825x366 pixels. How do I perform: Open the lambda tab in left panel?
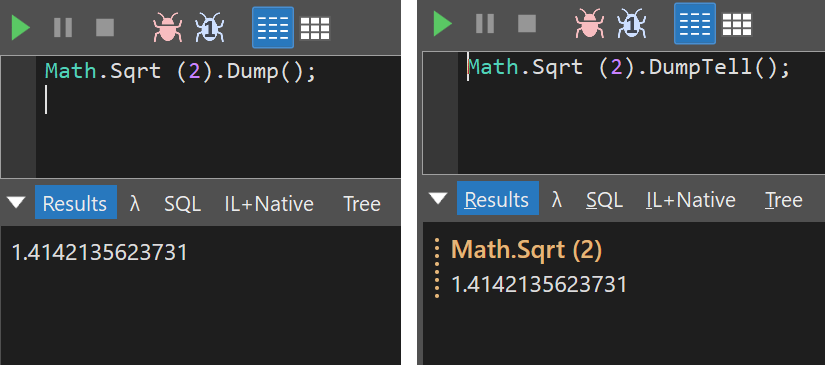(x=135, y=204)
